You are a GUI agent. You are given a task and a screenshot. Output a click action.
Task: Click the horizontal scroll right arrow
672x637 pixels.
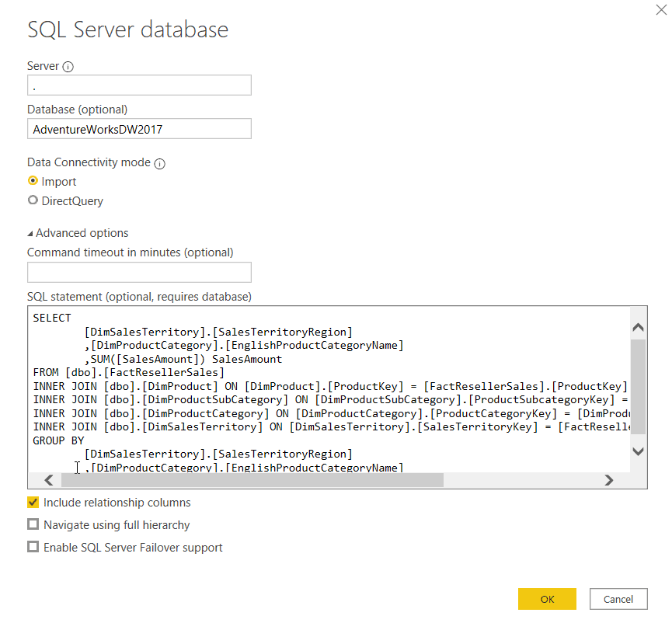point(609,480)
